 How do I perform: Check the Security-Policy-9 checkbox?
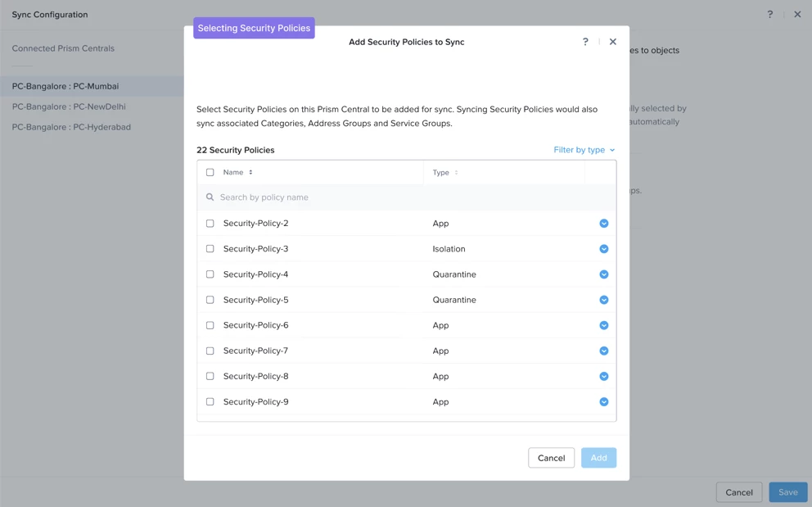210,402
